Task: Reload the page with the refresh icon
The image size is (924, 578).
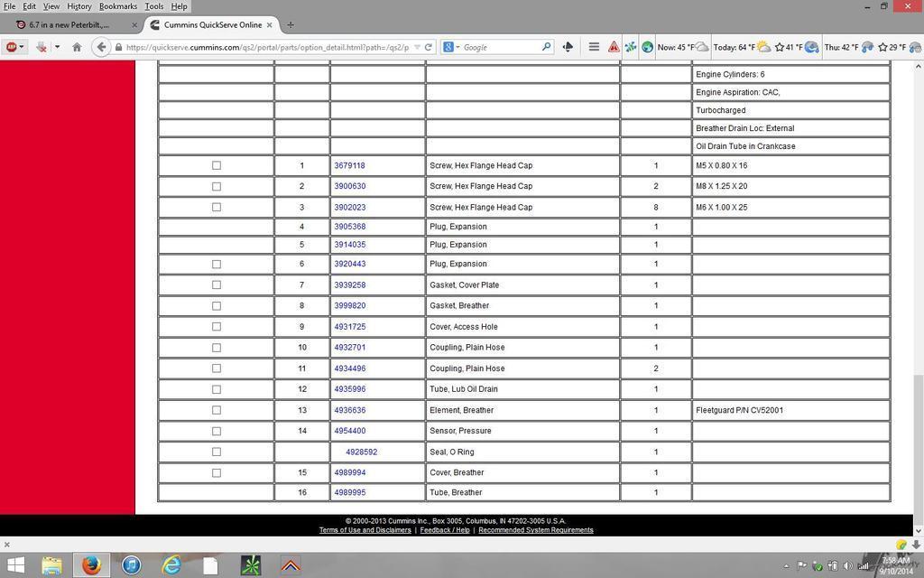Action: pos(429,47)
